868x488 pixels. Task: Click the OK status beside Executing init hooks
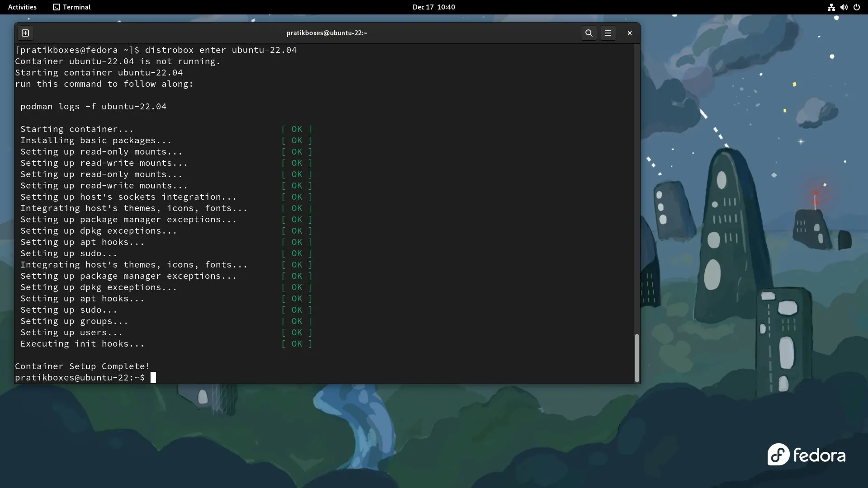297,344
